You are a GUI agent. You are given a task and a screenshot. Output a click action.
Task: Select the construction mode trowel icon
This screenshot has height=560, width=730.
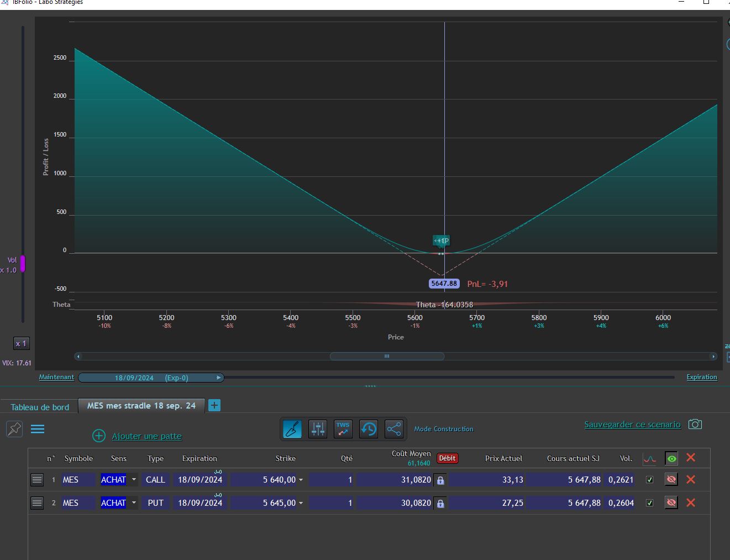[292, 429]
